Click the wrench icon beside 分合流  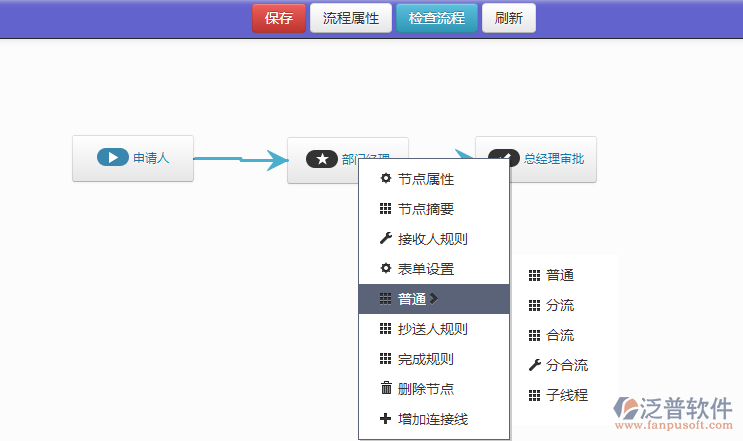pos(535,365)
